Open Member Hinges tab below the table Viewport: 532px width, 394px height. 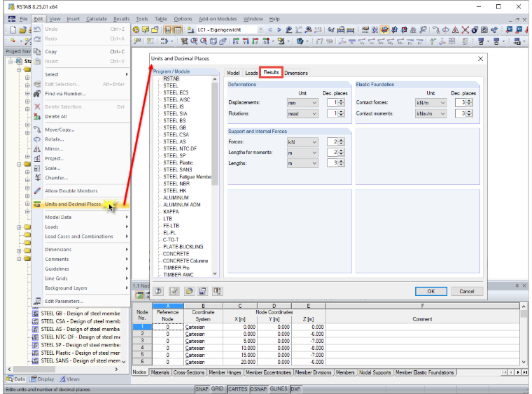click(225, 372)
